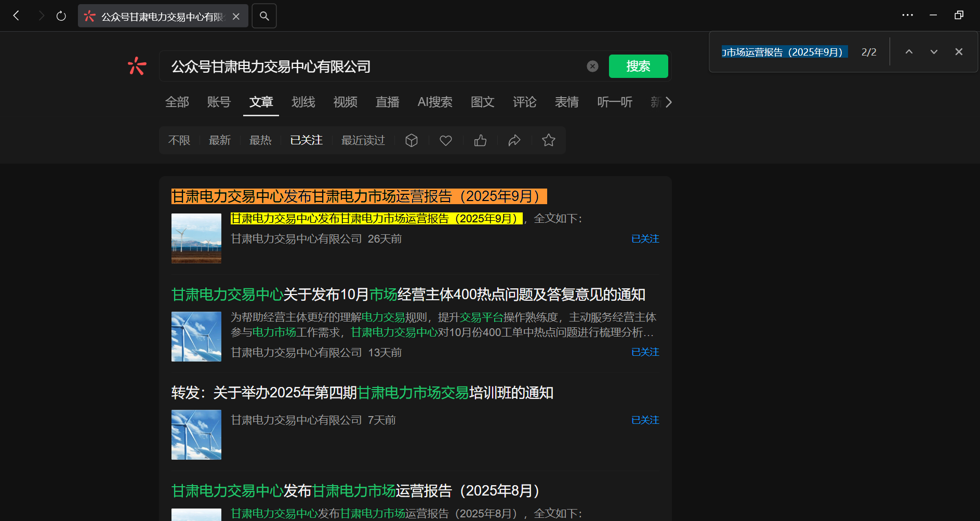Click the 9月 report snippet text
Image resolution: width=980 pixels, height=521 pixels.
click(x=407, y=219)
